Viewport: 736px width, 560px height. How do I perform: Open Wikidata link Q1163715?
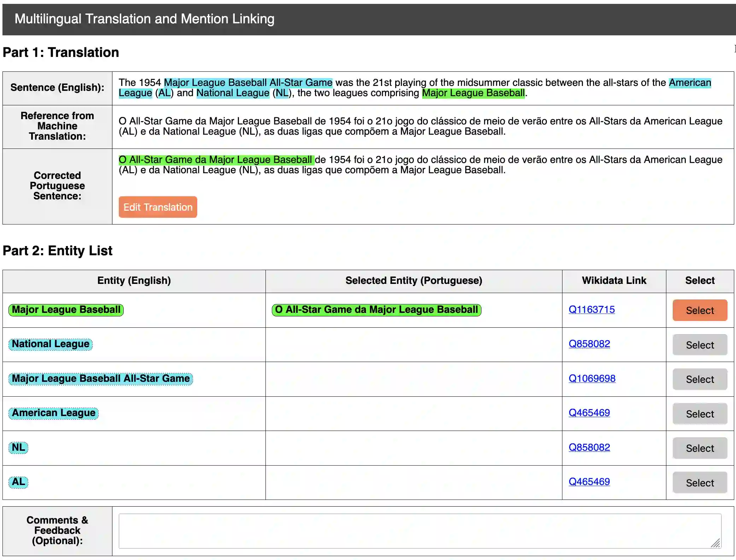tap(591, 309)
